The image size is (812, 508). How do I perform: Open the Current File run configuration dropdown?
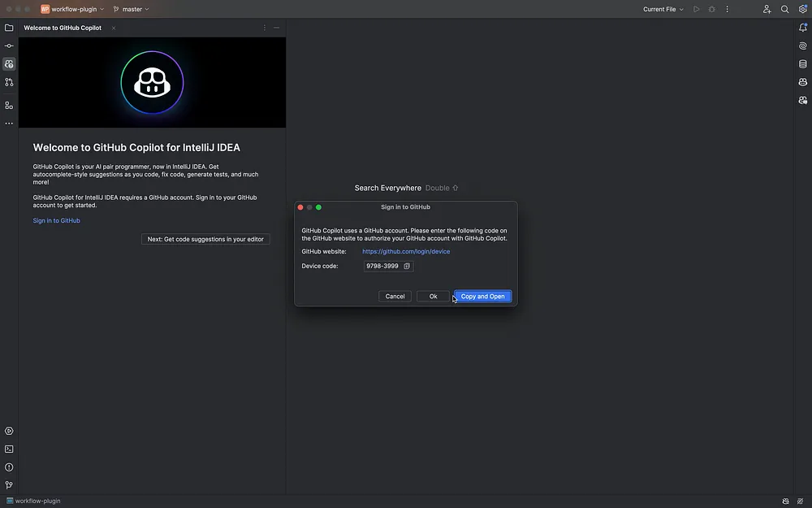[x=663, y=9]
